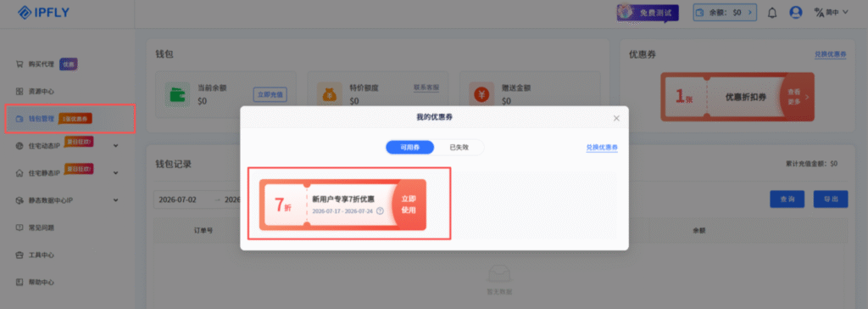Image resolution: width=868 pixels, height=309 pixels.
Task: Click the 联系客服 link
Action: click(426, 87)
